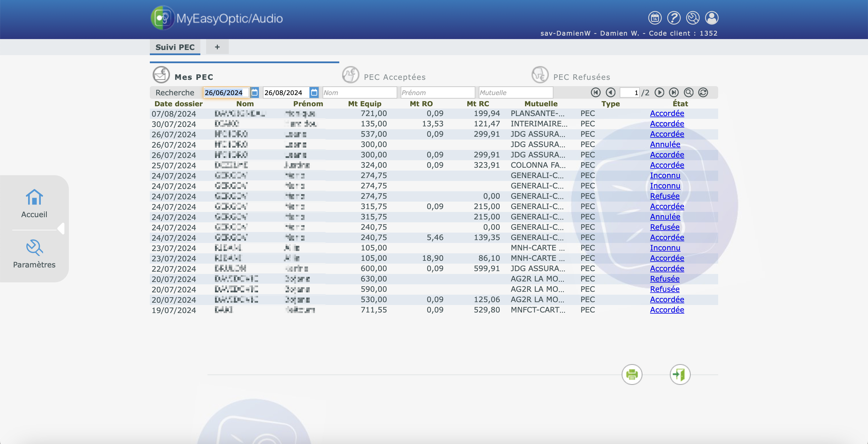Go to next page of results
868x444 pixels.
tap(659, 92)
